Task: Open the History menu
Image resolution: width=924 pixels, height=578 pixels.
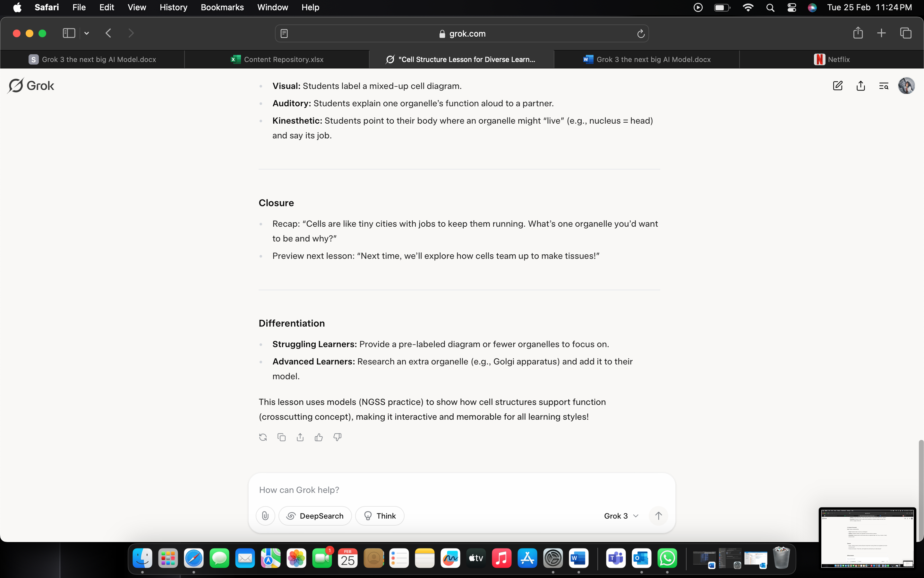Action: [x=173, y=7]
